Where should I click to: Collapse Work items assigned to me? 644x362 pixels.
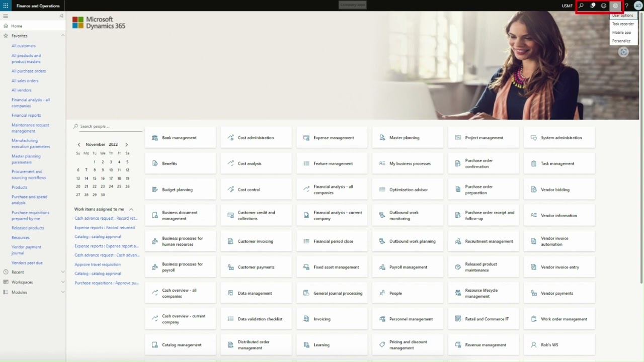click(x=131, y=209)
